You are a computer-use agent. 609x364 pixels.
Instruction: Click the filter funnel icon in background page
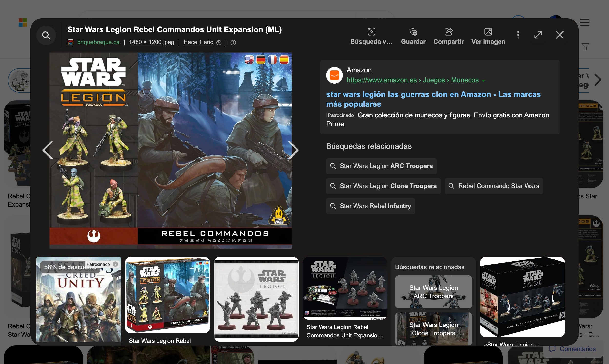585,47
